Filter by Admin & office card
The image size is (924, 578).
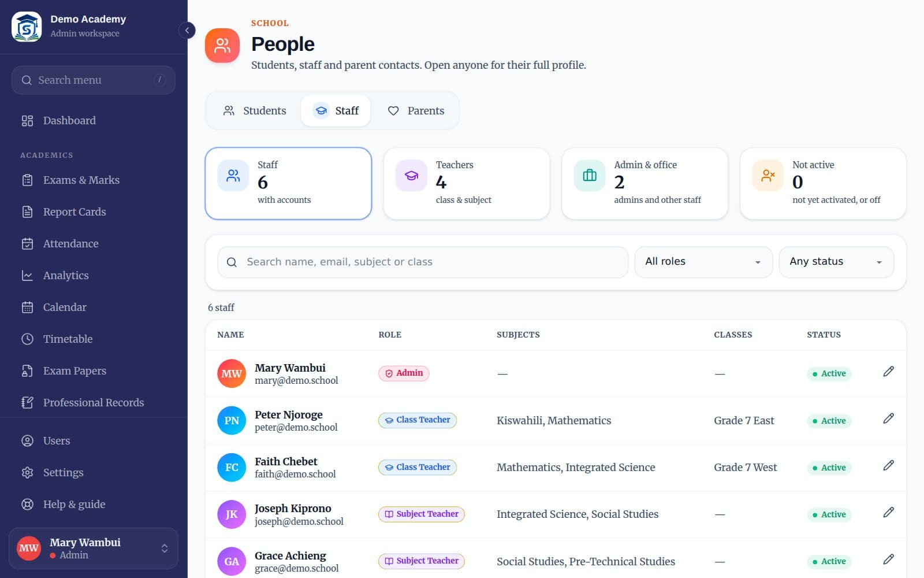coord(645,184)
